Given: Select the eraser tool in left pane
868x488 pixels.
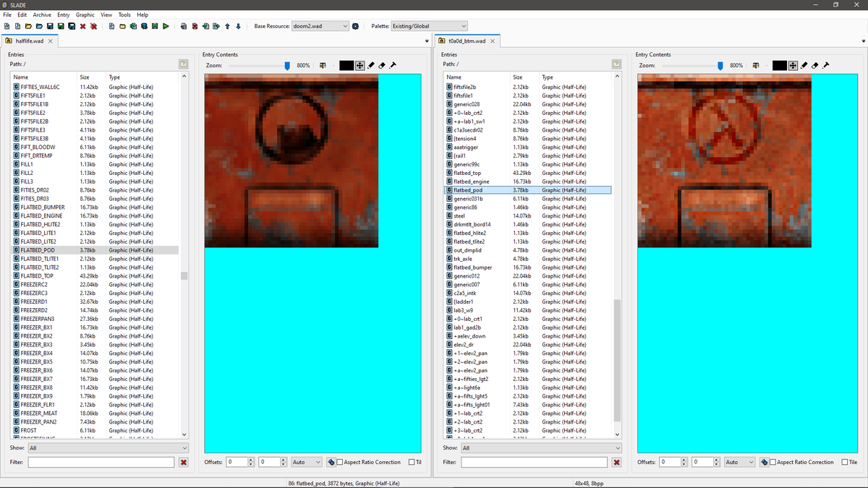Looking at the screenshot, I should pos(382,65).
